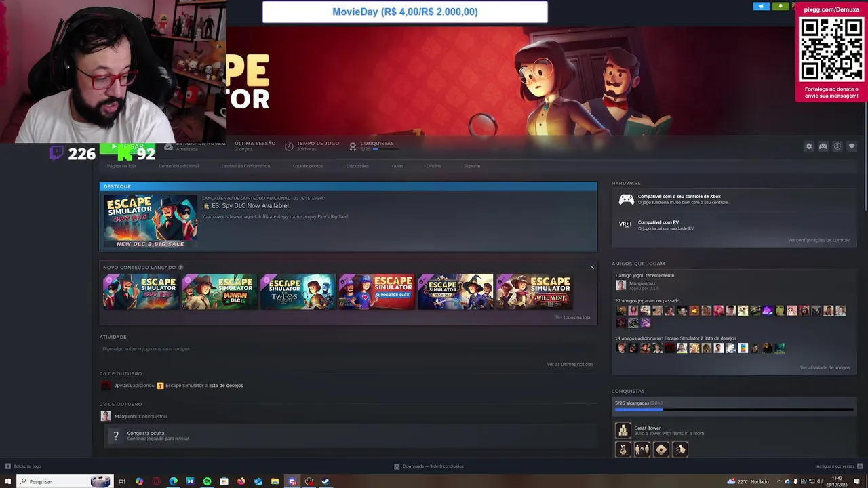Close the new content released panel
Screen dimensions: 868x488
592,268
